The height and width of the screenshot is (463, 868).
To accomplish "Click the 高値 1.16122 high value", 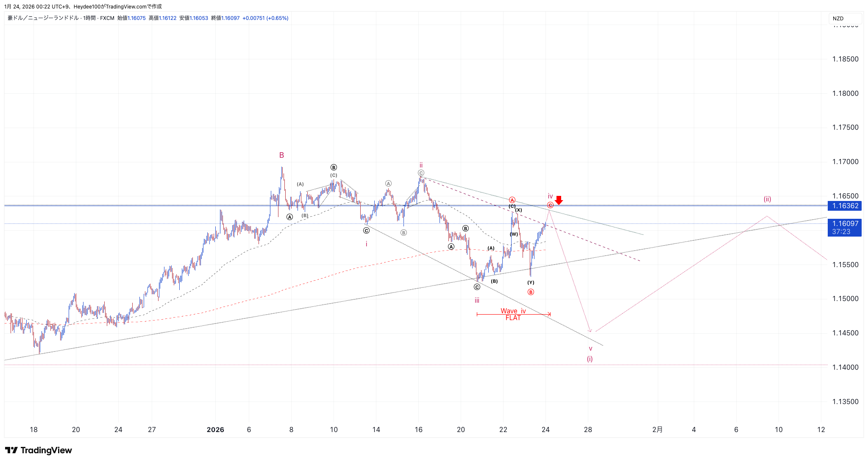I will (x=162, y=18).
